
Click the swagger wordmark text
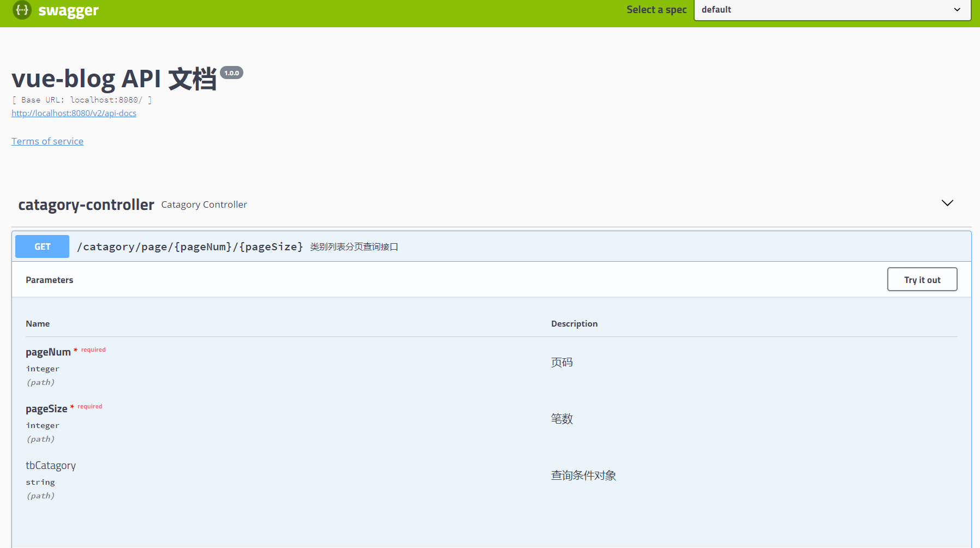point(69,10)
